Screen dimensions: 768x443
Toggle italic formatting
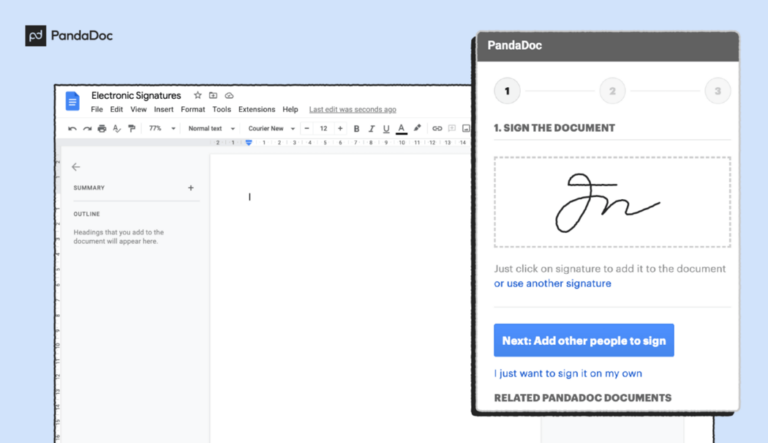point(371,128)
